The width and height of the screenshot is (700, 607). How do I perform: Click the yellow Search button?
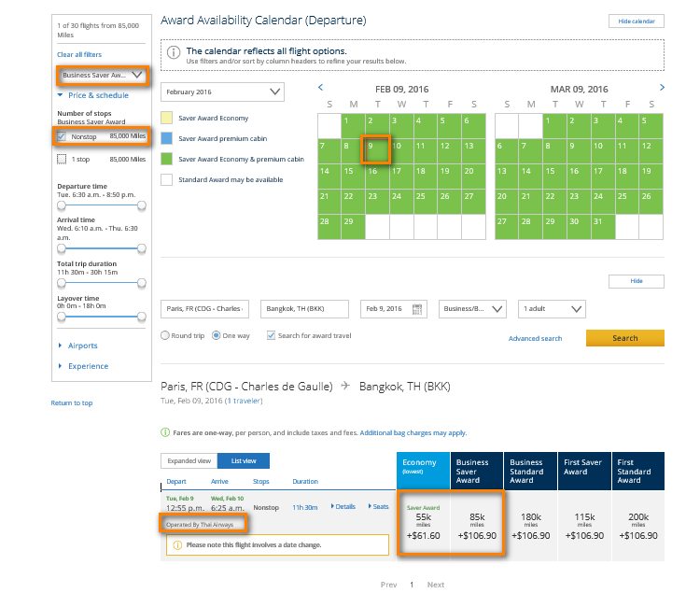click(x=624, y=338)
